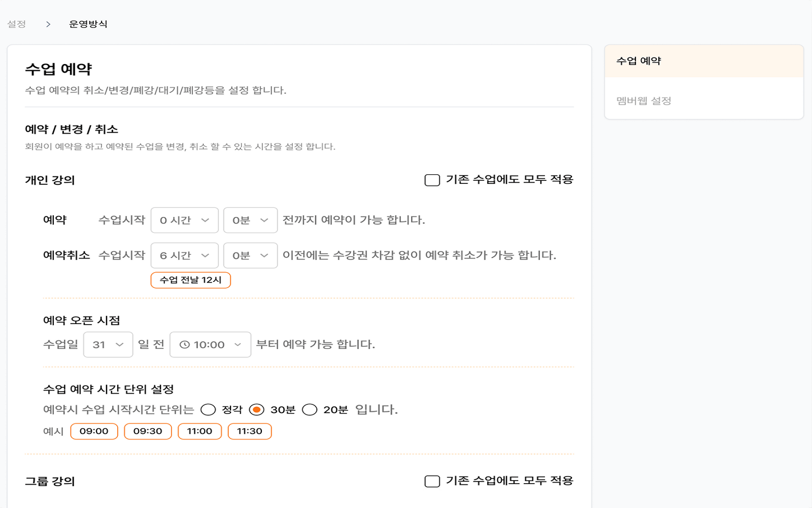Open the 6 시간 dropdown for 예약취소
Image resolution: width=812 pixels, height=508 pixels.
tap(184, 256)
